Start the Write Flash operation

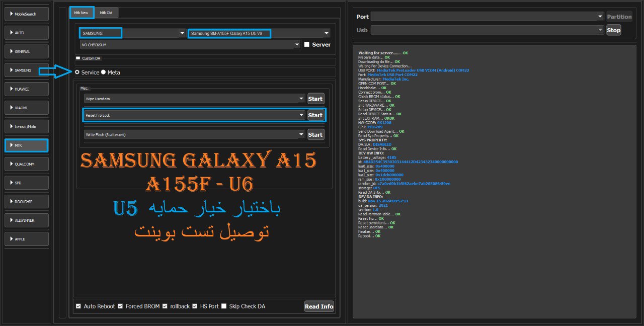pos(315,135)
